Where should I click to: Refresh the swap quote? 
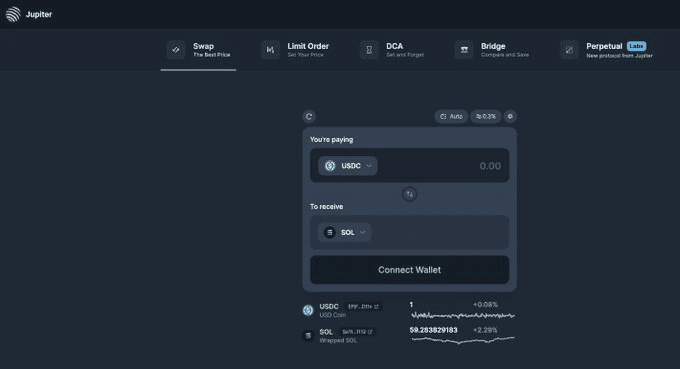click(x=309, y=116)
